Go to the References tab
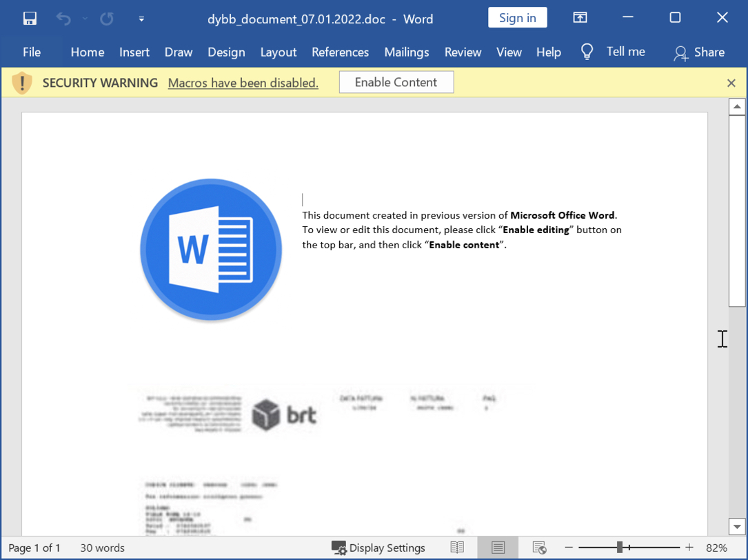 pos(340,52)
